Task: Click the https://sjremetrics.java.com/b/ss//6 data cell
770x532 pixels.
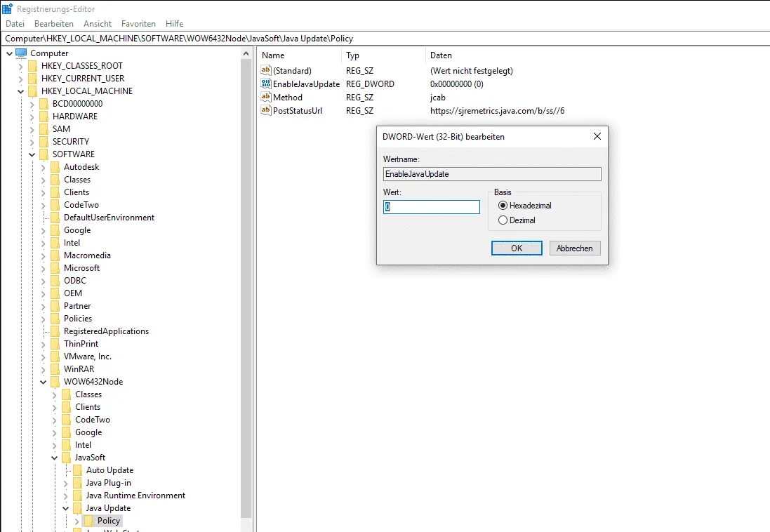Action: (x=498, y=110)
